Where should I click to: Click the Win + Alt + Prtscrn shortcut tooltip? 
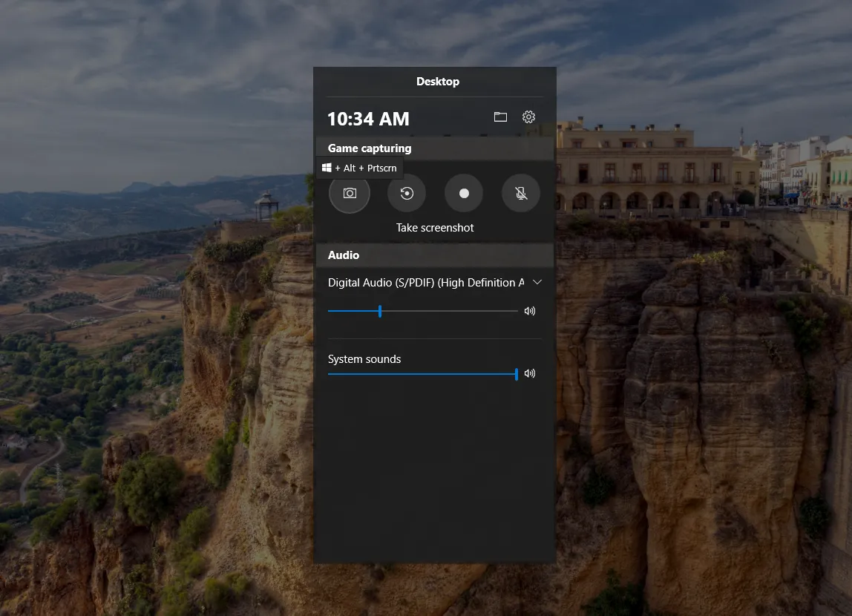(360, 168)
